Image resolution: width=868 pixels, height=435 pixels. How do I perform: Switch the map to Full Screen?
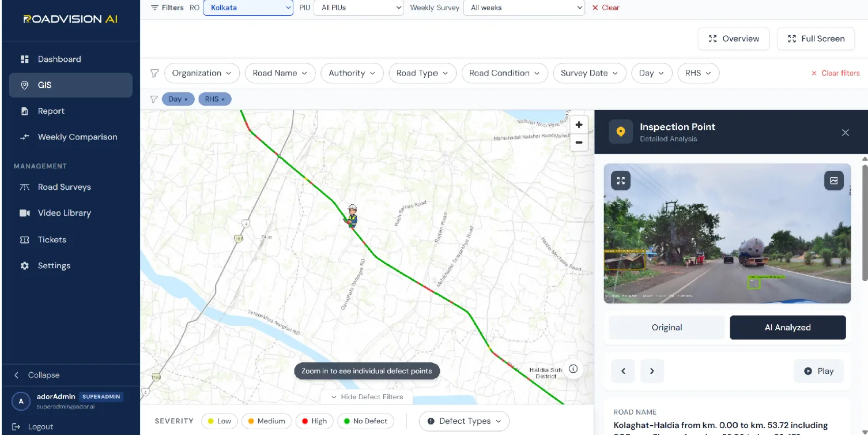(x=816, y=39)
